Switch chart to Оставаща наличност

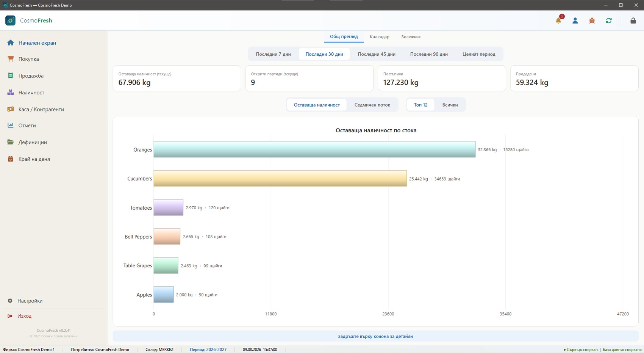(317, 105)
